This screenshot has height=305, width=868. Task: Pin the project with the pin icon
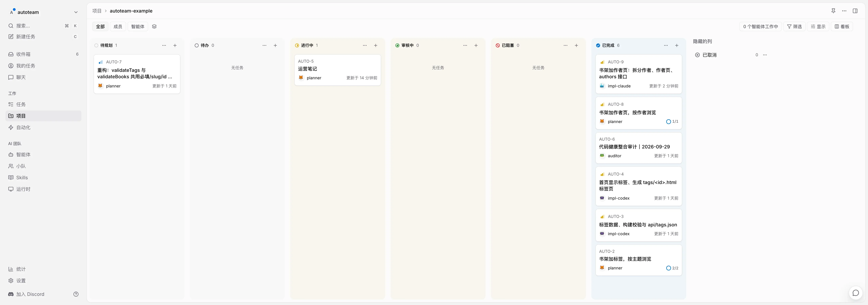tap(833, 11)
